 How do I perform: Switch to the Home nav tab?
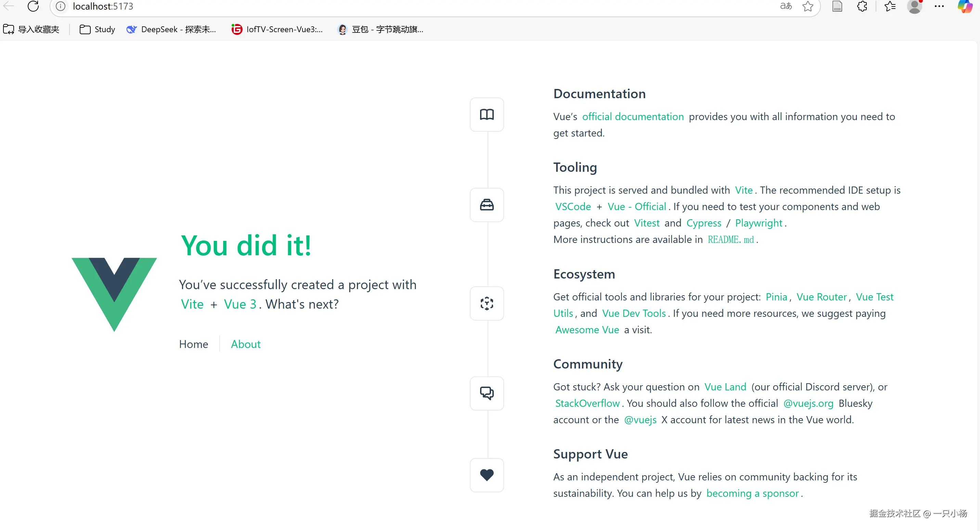pos(193,344)
